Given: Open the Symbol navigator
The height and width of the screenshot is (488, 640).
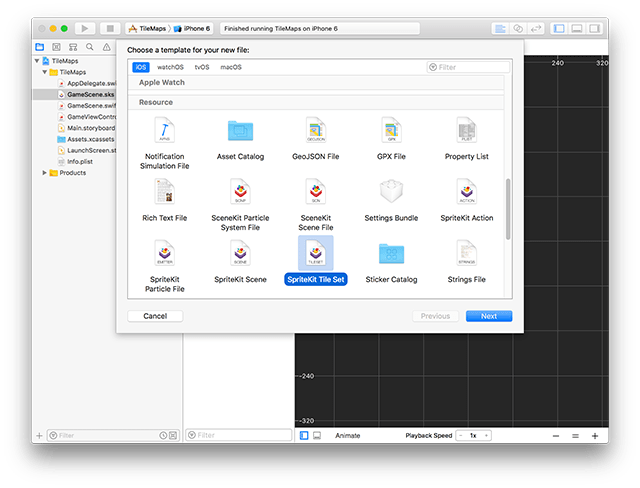Looking at the screenshot, I should tap(73, 47).
